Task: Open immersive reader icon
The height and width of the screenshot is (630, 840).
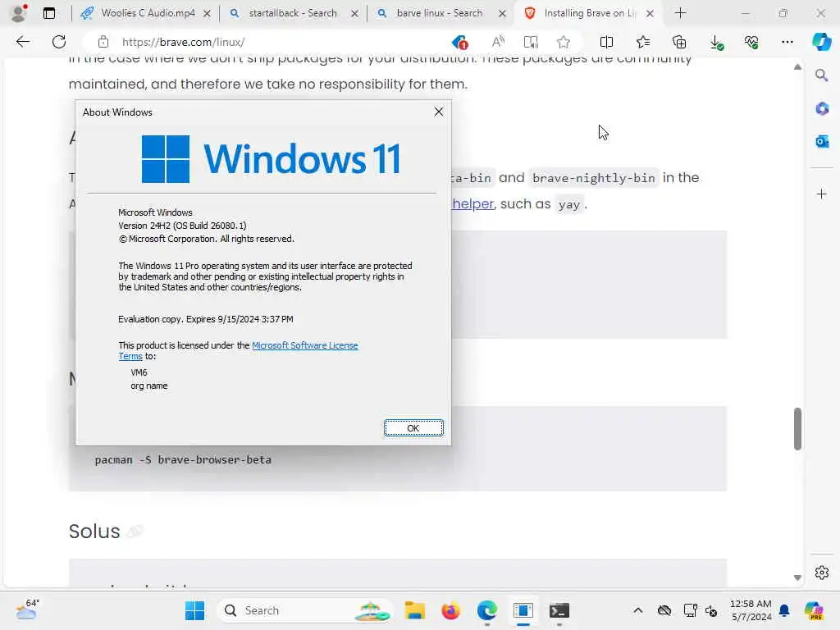Action: tap(531, 42)
